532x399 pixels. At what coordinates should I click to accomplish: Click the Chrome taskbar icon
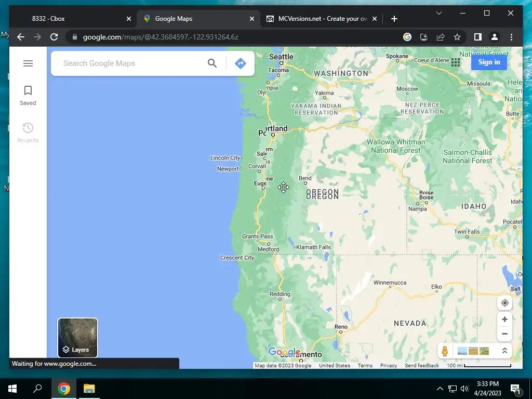click(63, 389)
